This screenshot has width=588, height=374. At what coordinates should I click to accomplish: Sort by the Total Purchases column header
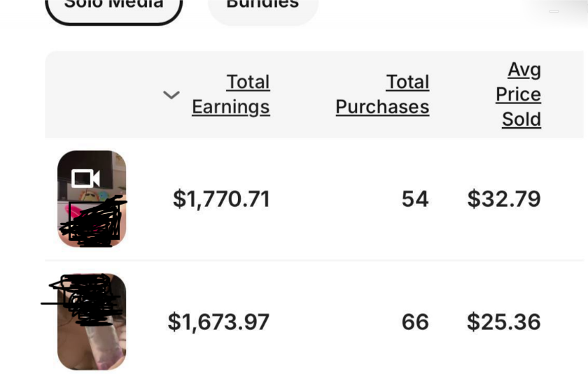pos(382,94)
